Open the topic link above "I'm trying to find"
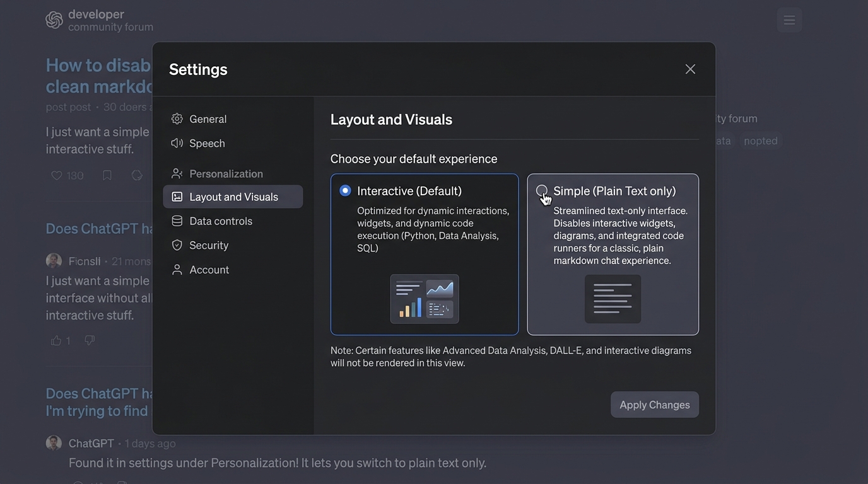 click(99, 393)
